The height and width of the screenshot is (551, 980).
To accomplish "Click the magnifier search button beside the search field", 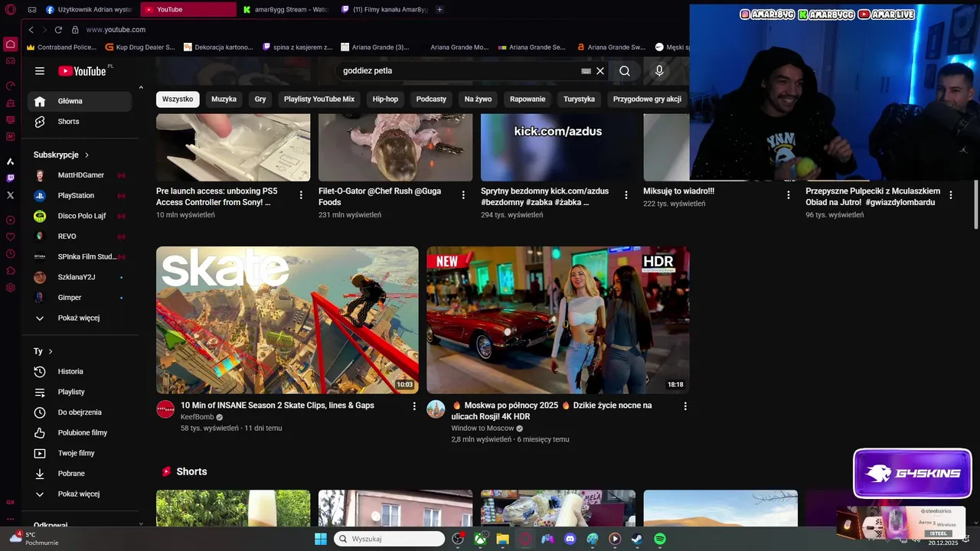I will click(625, 71).
